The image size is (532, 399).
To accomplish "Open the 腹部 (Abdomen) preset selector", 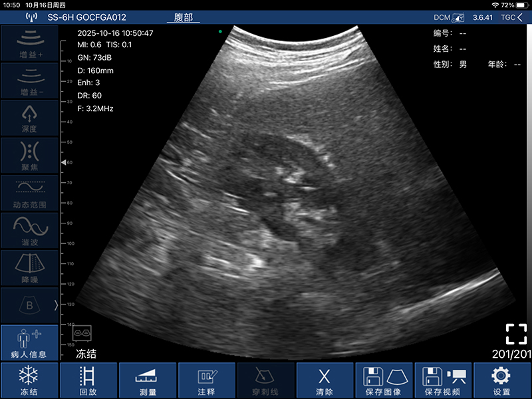I will 183,17.
